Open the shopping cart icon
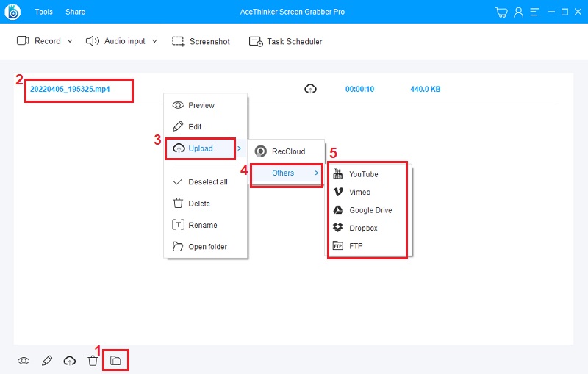588x374 pixels. (501, 12)
